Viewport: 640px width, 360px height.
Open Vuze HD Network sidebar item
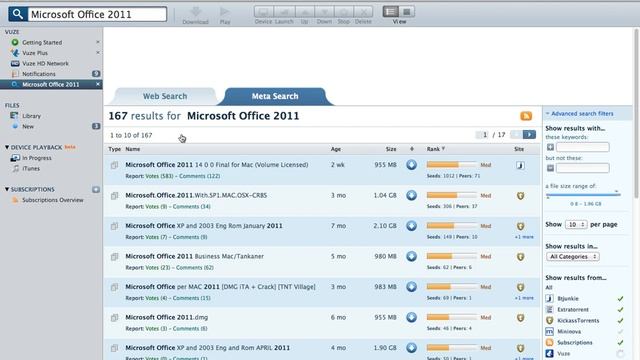click(45, 63)
